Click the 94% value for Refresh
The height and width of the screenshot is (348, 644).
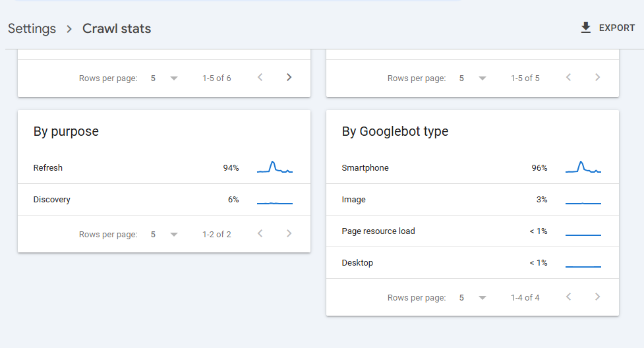tap(231, 167)
